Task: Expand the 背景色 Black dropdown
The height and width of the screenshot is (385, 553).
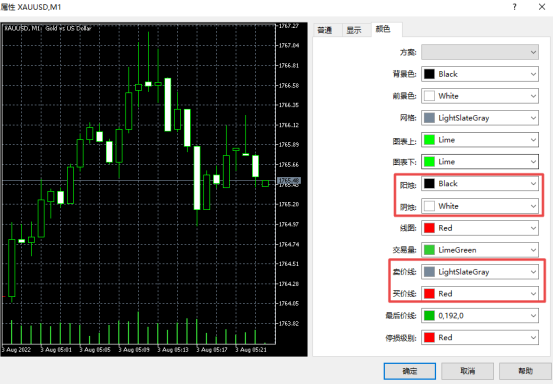Action: (480, 74)
